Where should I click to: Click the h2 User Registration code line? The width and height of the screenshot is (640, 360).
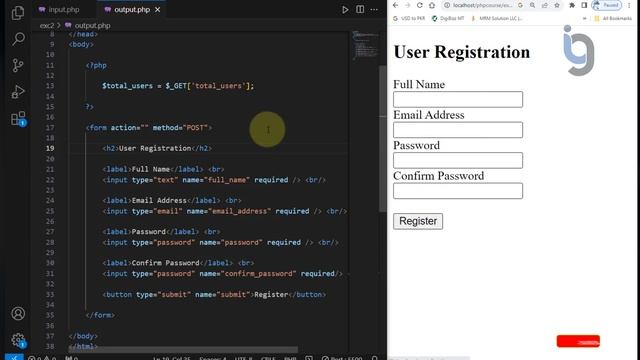pyautogui.click(x=157, y=148)
